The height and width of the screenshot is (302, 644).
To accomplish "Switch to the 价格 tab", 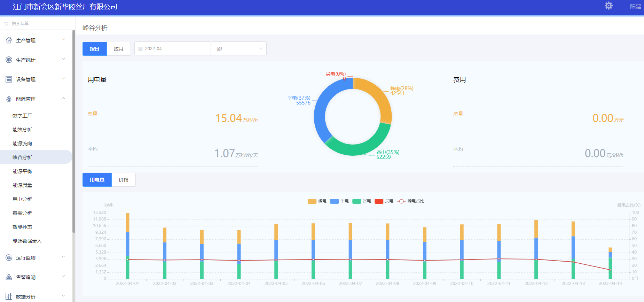I will pyautogui.click(x=124, y=180).
